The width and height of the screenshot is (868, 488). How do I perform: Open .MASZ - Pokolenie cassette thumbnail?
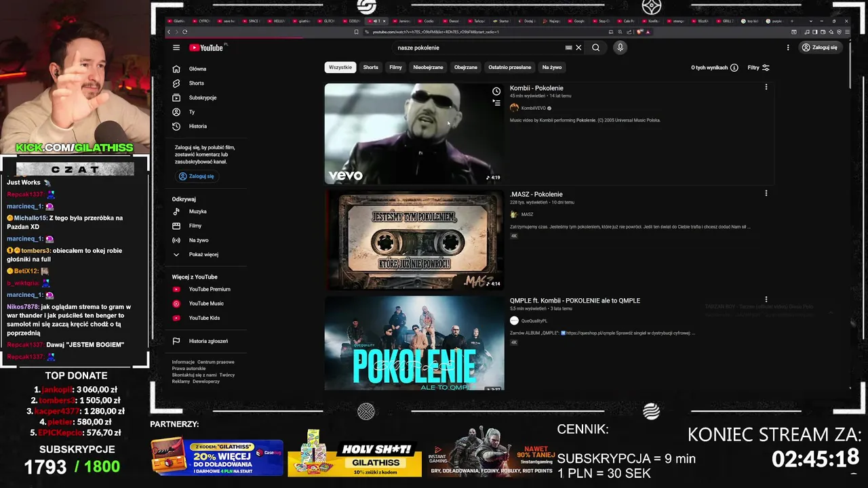(414, 240)
